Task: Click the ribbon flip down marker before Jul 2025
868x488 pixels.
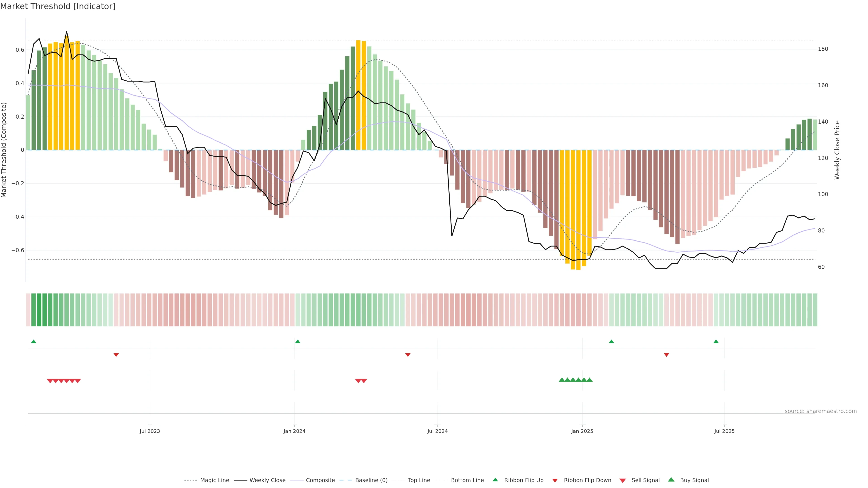Action: click(666, 355)
